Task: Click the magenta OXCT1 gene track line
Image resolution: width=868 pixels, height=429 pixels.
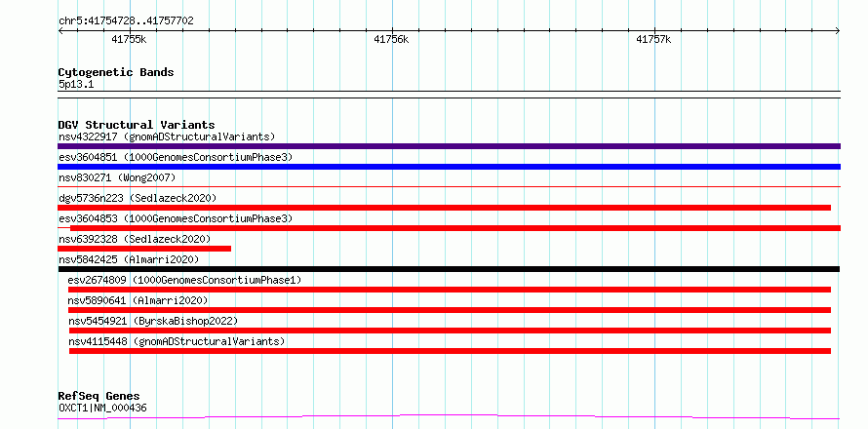Action: coord(449,416)
